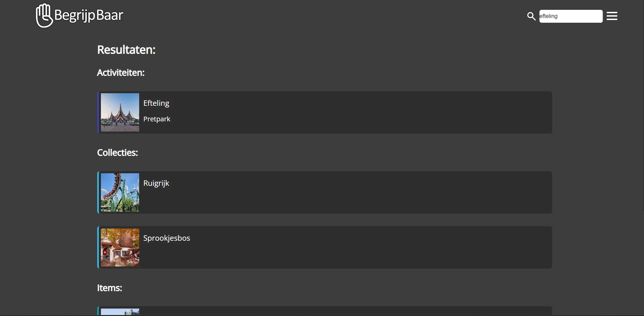Select the Efteling thumbnail image
Image resolution: width=644 pixels, height=316 pixels.
point(120,112)
